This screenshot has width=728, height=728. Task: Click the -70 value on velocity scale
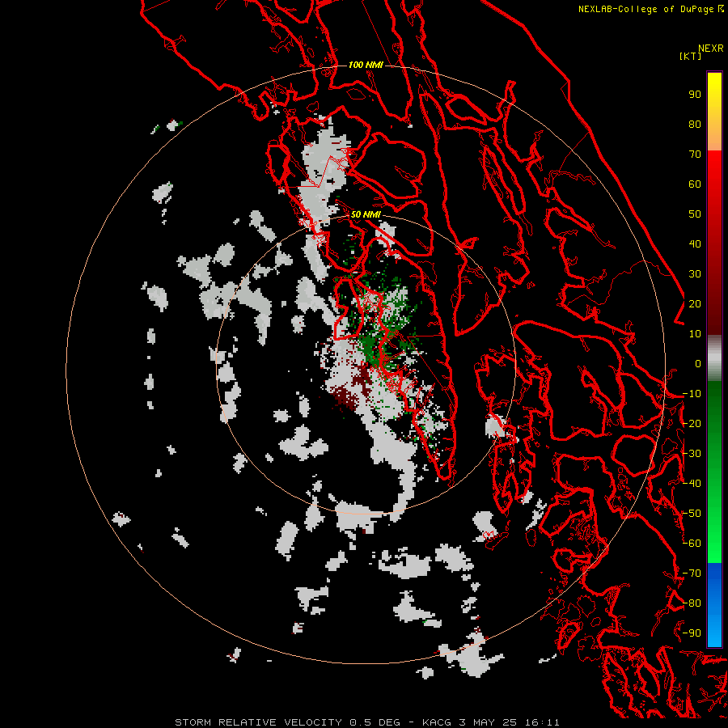click(x=692, y=574)
